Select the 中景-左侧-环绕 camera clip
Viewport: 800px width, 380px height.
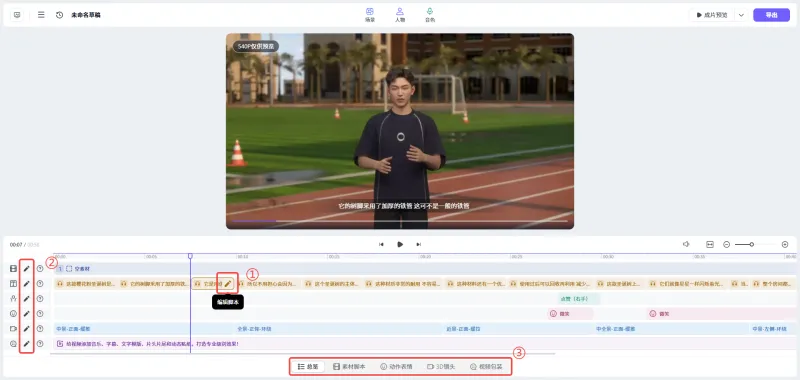772,328
